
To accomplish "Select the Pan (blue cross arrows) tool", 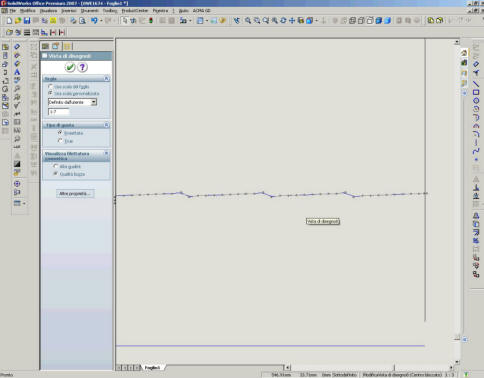I will click(292, 21).
